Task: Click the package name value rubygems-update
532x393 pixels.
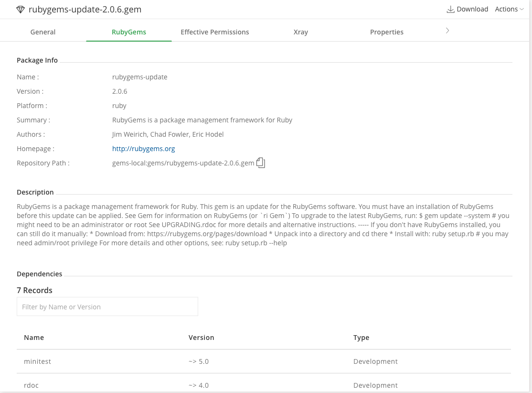Action: point(140,77)
